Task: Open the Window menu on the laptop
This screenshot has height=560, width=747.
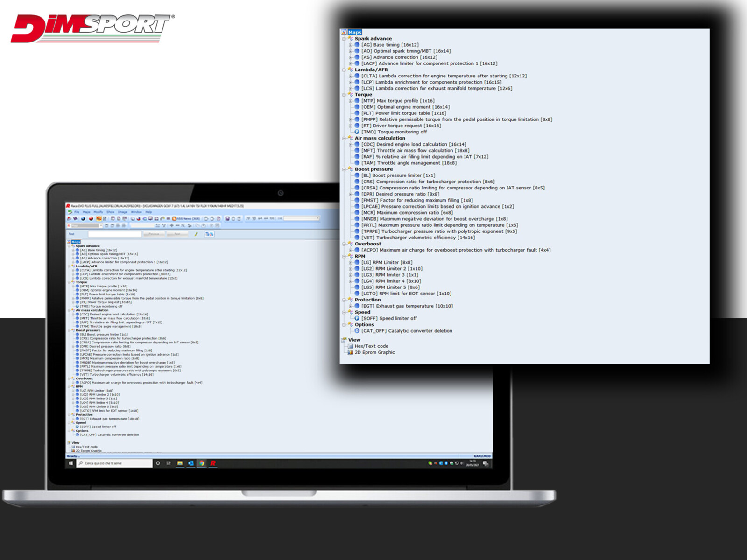Action: pyautogui.click(x=136, y=212)
